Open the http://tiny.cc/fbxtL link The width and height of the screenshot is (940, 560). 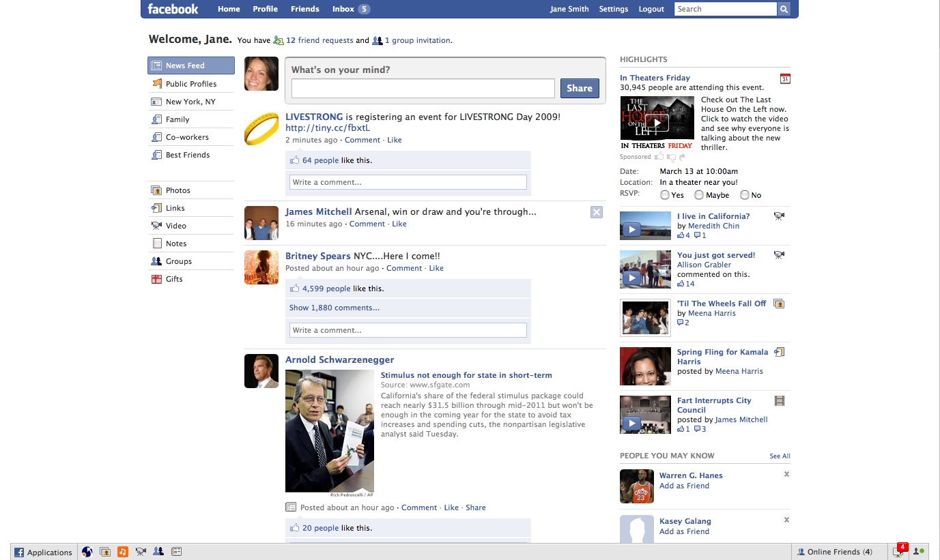(x=328, y=128)
